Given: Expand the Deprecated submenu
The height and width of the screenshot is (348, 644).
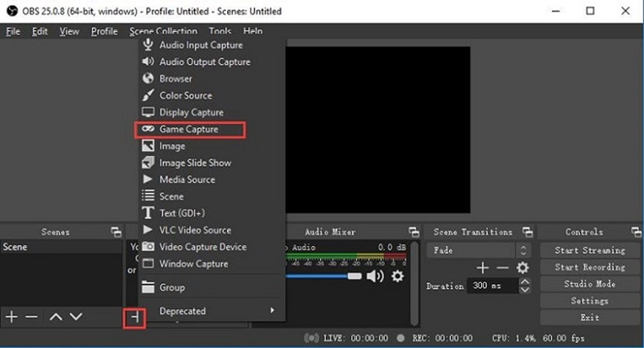Looking at the screenshot, I should tap(211, 311).
